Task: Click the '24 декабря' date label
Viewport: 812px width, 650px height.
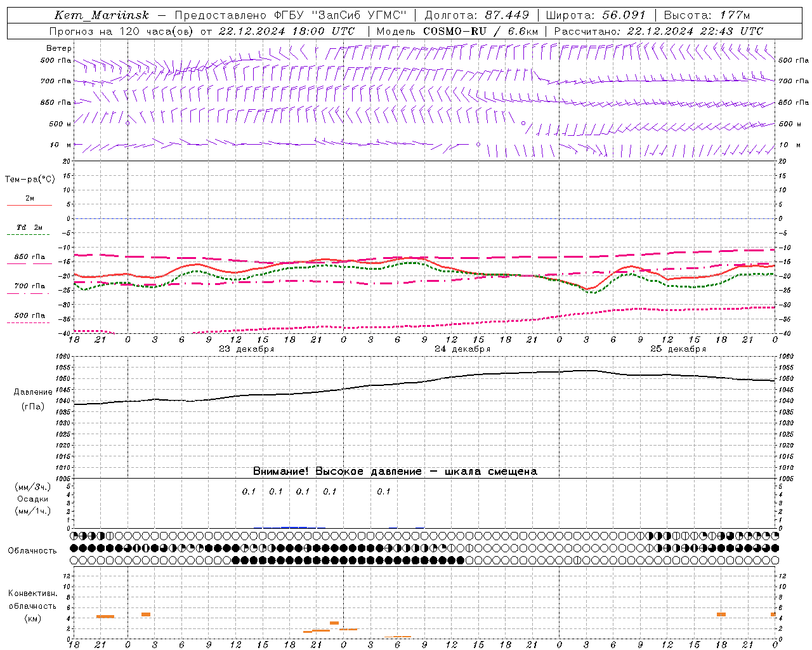Action: 462,349
